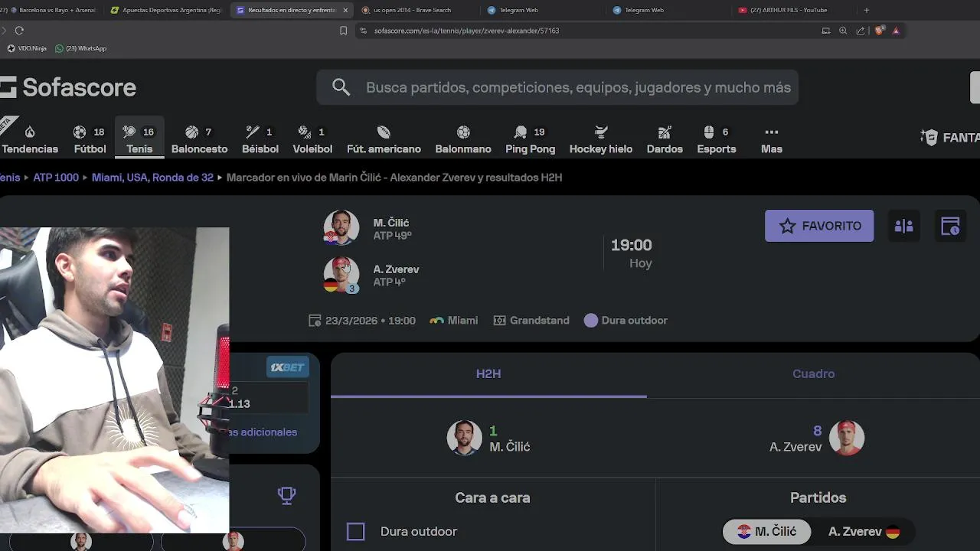Tick the Dura outdoor checkbox

pyautogui.click(x=355, y=531)
